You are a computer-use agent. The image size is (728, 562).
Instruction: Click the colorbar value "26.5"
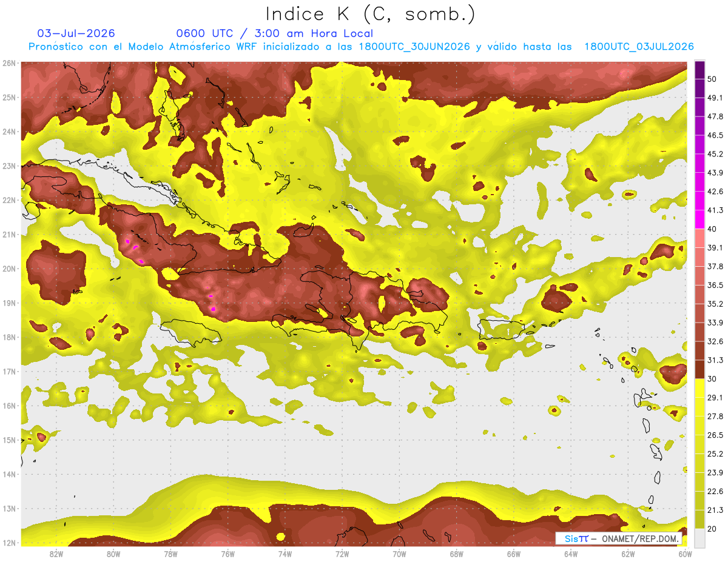click(x=716, y=435)
